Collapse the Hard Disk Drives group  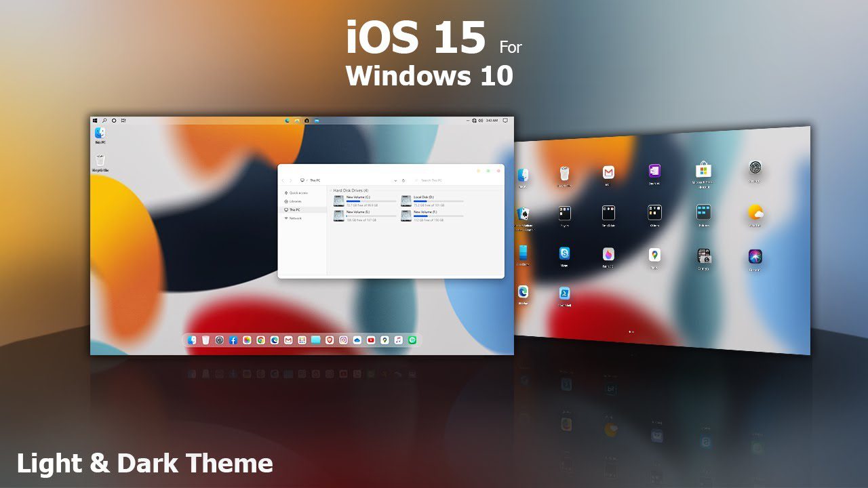[330, 190]
